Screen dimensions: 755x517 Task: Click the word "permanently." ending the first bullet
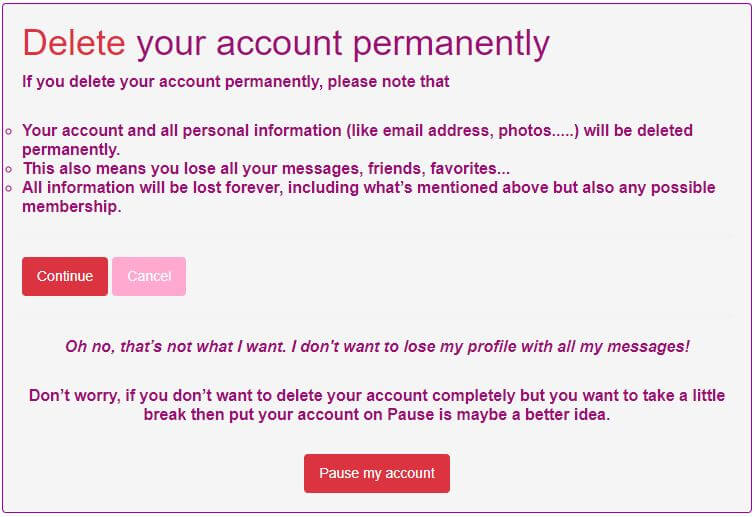[71, 150]
